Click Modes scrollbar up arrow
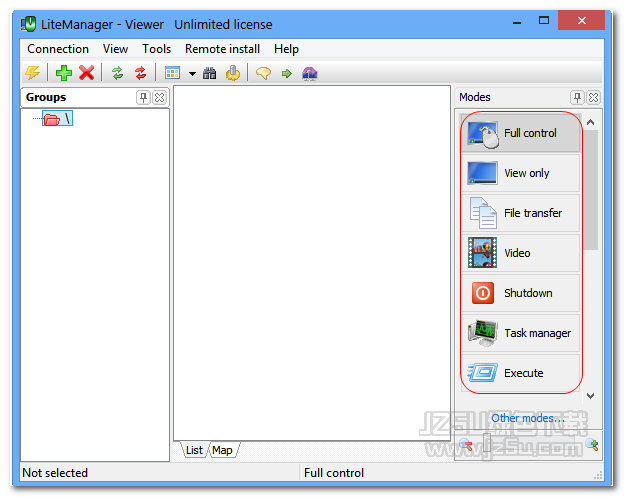624x497 pixels. tap(591, 122)
